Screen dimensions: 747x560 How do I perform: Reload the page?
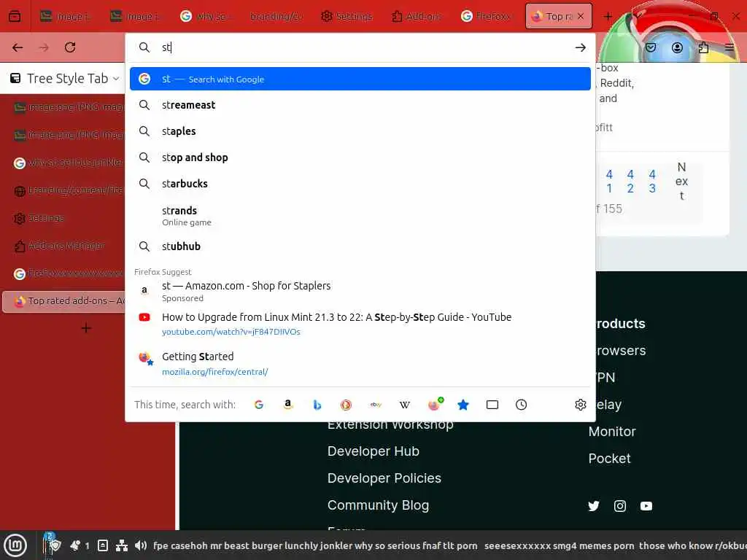point(70,47)
